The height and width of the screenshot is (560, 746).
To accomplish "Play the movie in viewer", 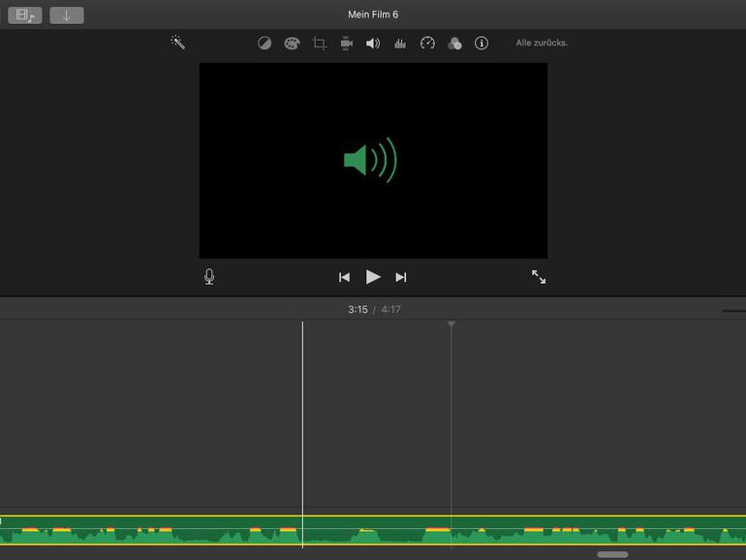I will point(373,276).
